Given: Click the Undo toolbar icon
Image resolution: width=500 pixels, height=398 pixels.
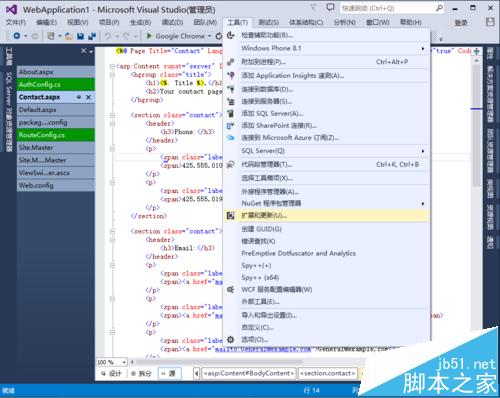Looking at the screenshot, I should click(108, 36).
